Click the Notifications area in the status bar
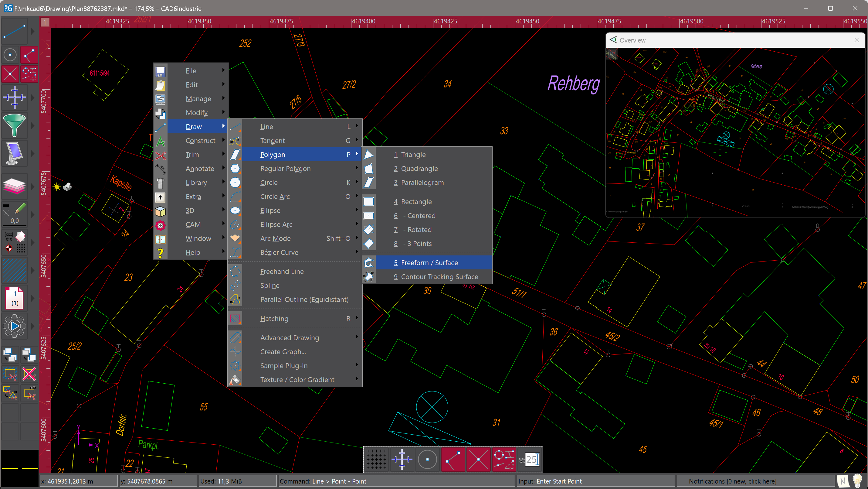Image resolution: width=868 pixels, height=489 pixels. tap(733, 481)
